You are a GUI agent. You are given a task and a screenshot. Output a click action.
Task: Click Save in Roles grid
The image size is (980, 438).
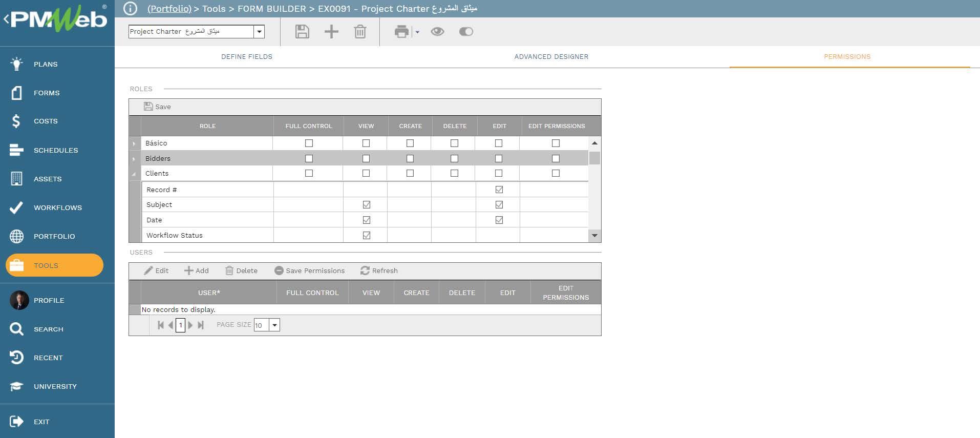(x=157, y=107)
